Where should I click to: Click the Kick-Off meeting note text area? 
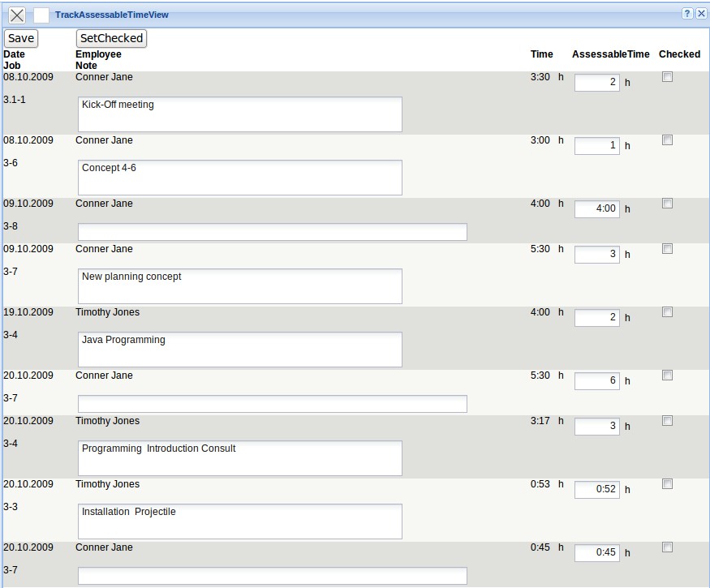pyautogui.click(x=240, y=114)
